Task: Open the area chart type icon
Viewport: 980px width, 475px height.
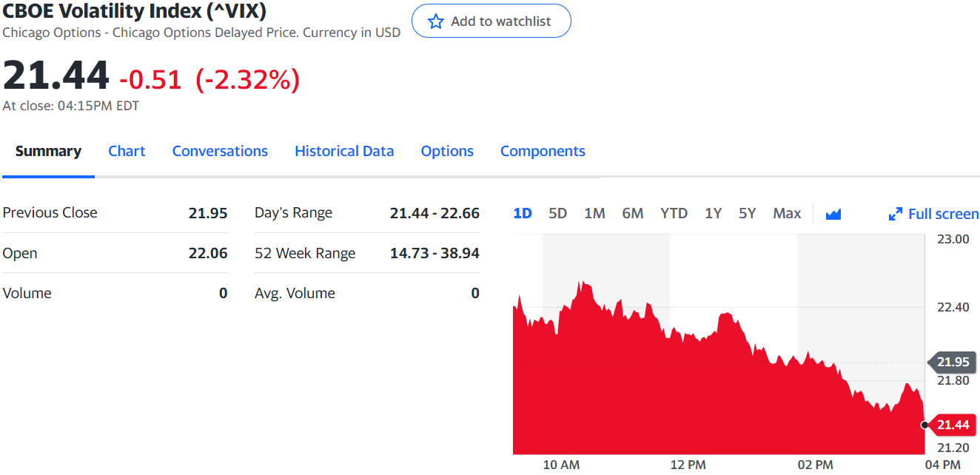Action: pos(833,214)
